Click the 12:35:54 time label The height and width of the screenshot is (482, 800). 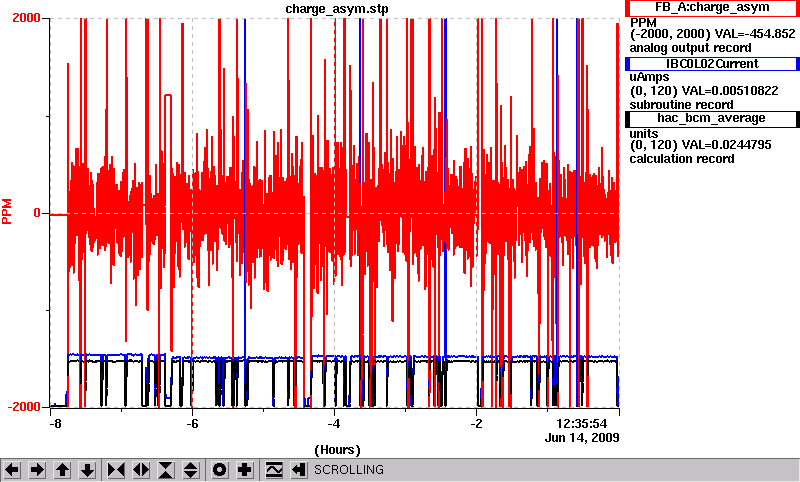coord(582,424)
